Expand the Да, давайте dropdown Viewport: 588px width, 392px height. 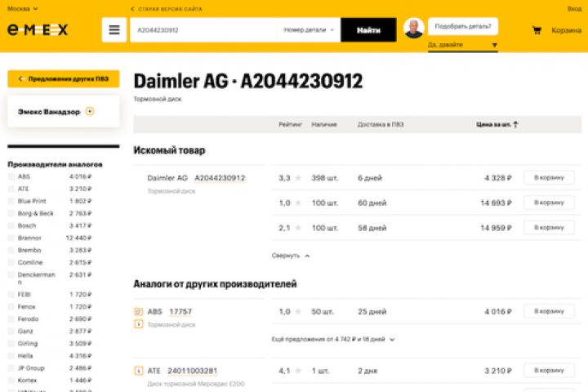(x=463, y=45)
